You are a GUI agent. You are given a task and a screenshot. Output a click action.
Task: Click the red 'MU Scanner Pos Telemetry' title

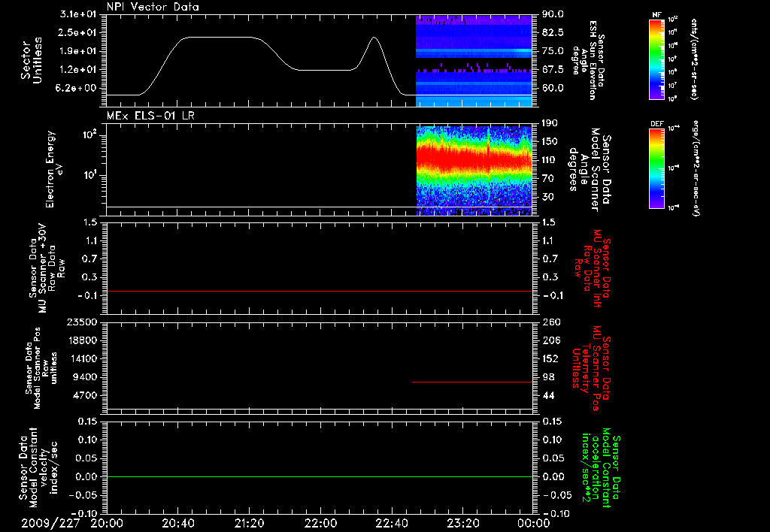(x=591, y=368)
